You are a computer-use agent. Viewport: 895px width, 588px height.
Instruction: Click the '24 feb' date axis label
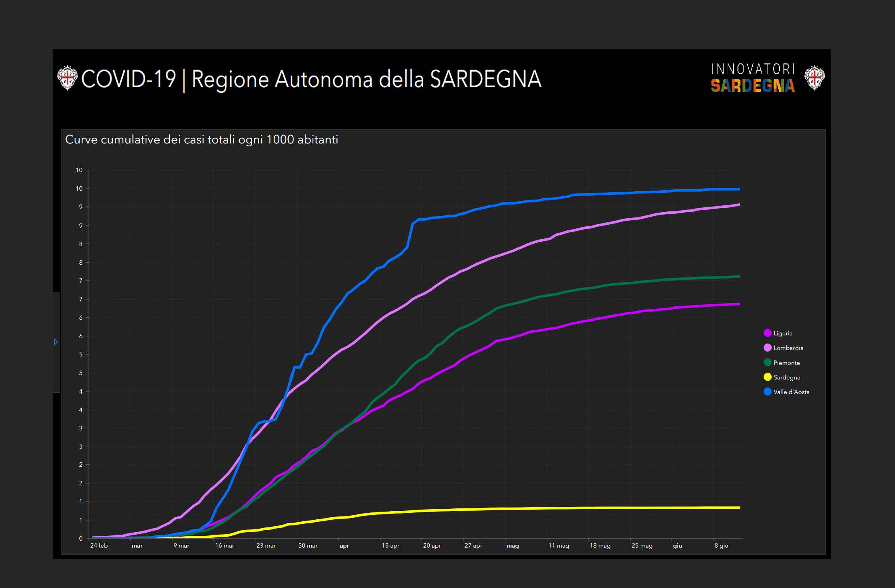pos(99,546)
